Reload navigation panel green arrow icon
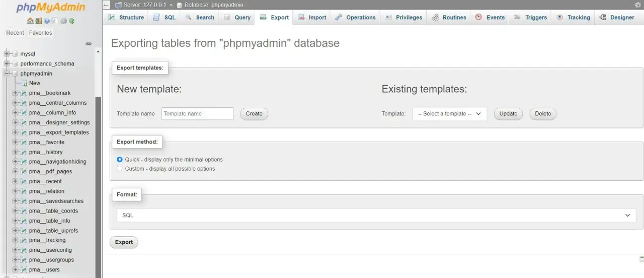The width and height of the screenshot is (644, 278). [x=71, y=21]
